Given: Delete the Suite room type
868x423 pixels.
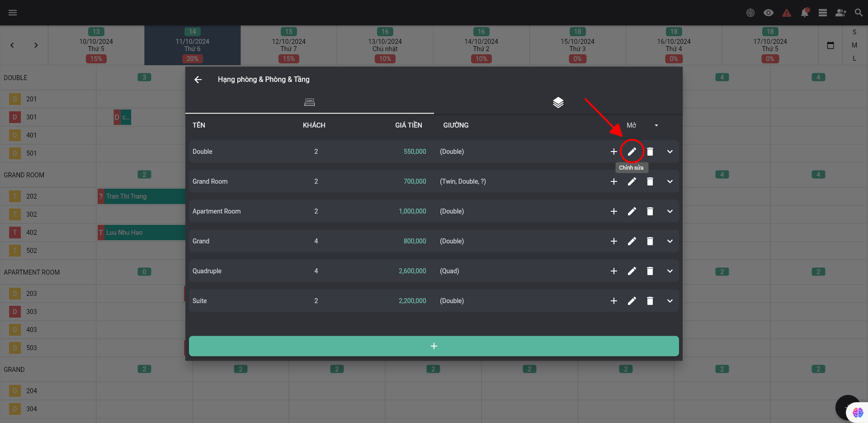Looking at the screenshot, I should tap(650, 301).
